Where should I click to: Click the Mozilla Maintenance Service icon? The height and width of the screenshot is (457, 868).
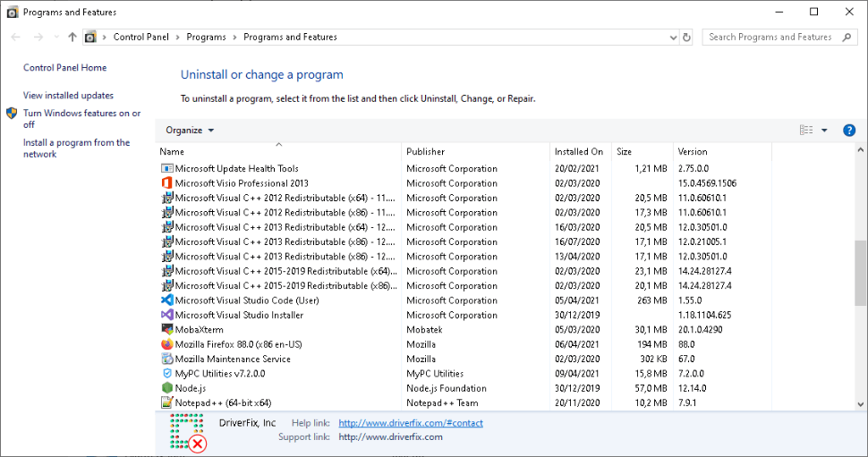(x=166, y=359)
